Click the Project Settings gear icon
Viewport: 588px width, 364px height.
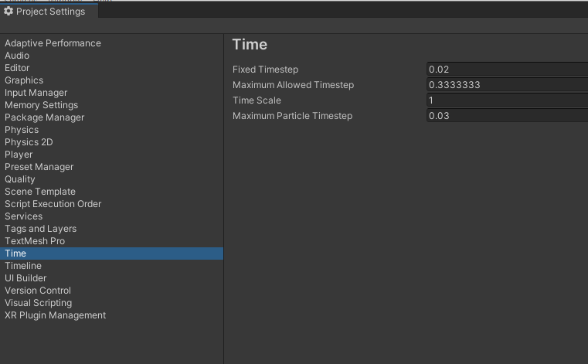[x=8, y=12]
